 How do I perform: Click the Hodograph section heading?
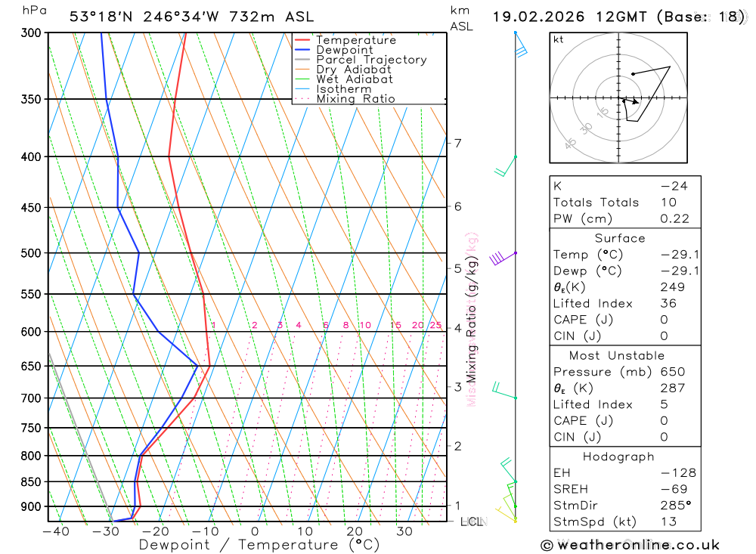(x=618, y=457)
